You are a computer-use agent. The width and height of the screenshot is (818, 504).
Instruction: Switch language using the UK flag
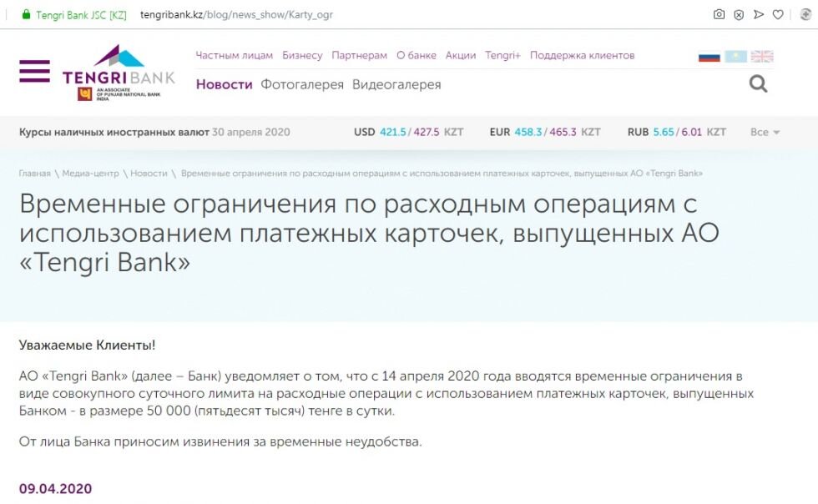[761, 57]
